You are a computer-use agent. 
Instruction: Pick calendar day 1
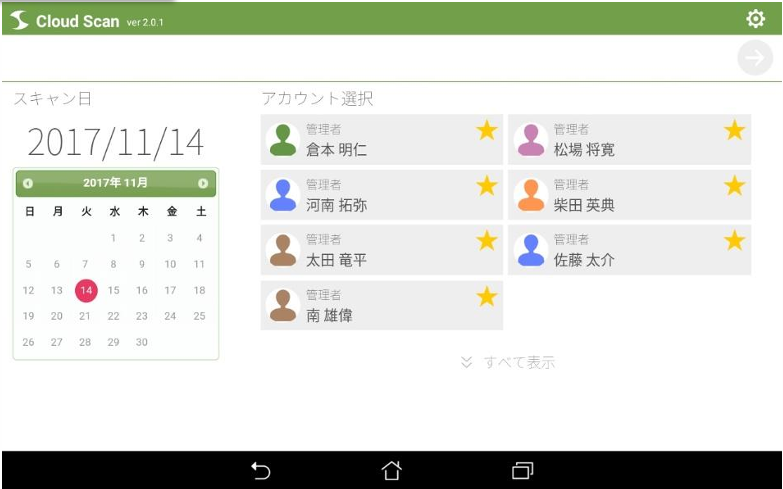pos(113,238)
